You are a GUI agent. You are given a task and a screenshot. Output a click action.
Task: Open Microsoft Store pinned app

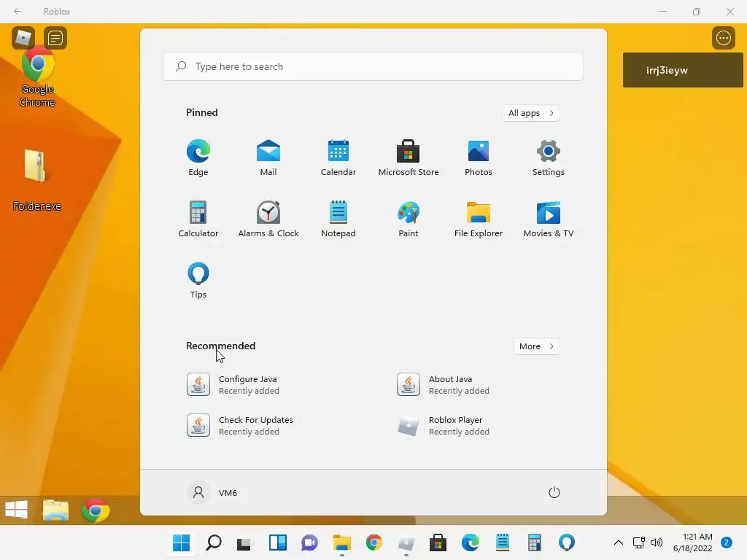point(409,158)
